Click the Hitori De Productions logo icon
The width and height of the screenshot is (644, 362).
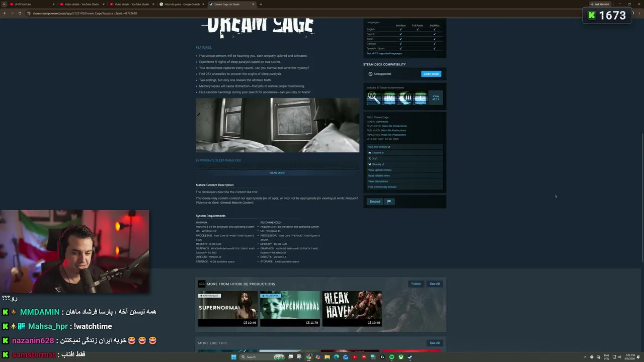[x=202, y=284]
